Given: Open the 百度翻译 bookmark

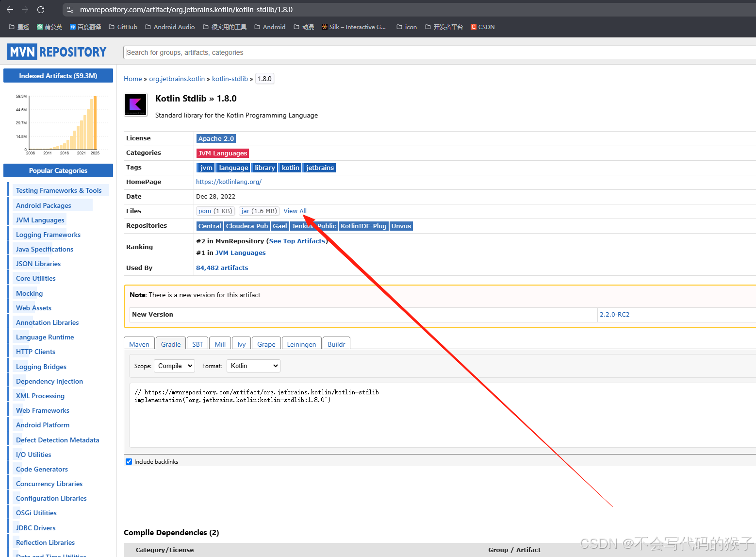Looking at the screenshot, I should point(85,27).
